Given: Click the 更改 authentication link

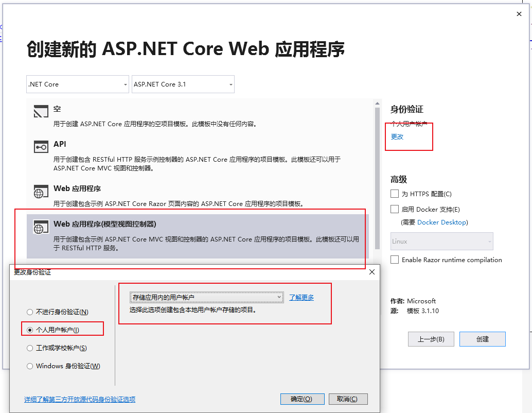Looking at the screenshot, I should 397,136.
